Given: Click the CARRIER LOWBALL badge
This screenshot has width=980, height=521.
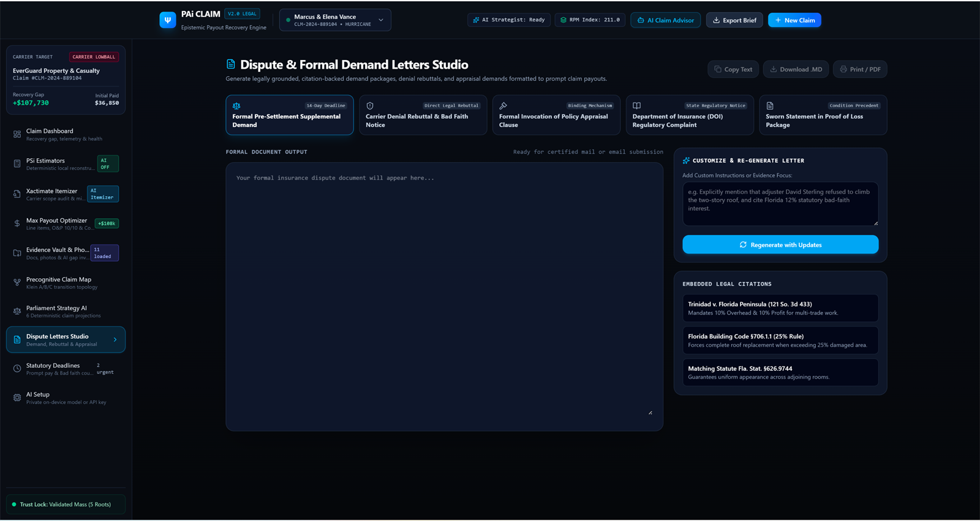Looking at the screenshot, I should (94, 57).
